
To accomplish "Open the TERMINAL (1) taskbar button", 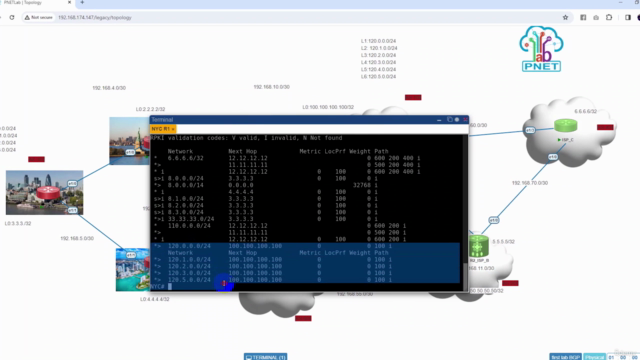I will [x=266, y=357].
